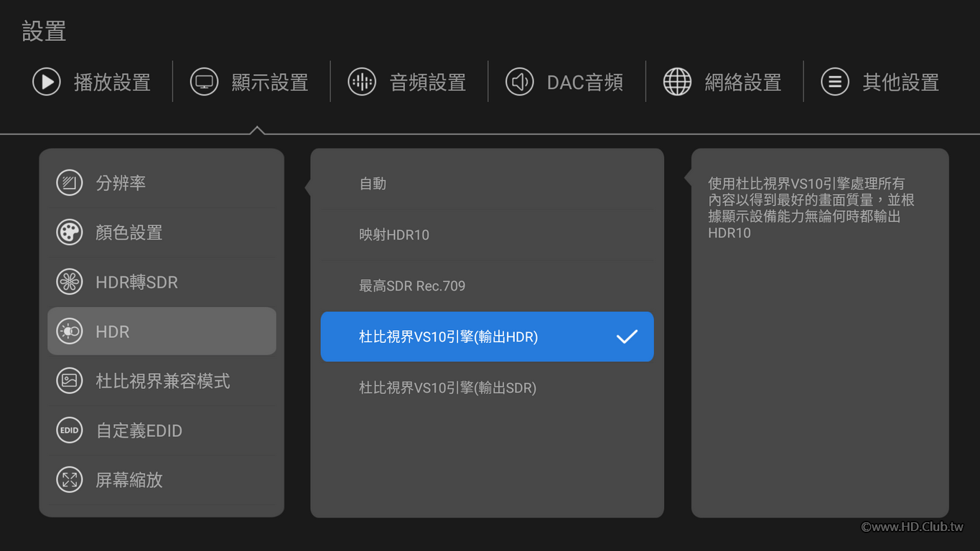Choose the 自動 HDR option
This screenshot has height=551, width=980.
coord(487,184)
